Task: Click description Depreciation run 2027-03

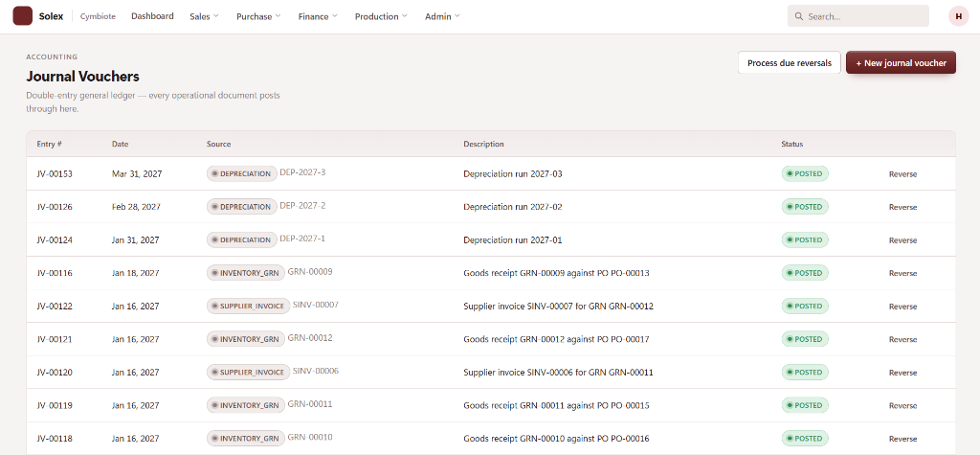Action: [513, 174]
